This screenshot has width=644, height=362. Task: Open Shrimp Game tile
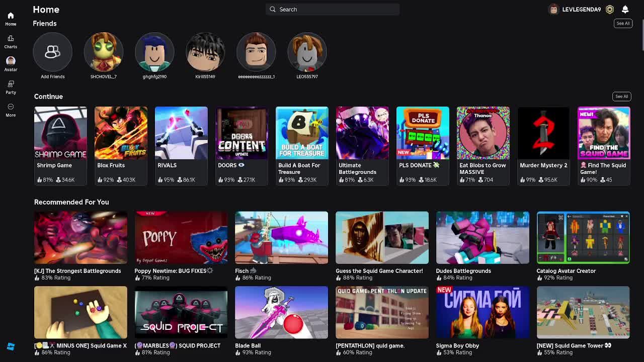click(x=60, y=146)
